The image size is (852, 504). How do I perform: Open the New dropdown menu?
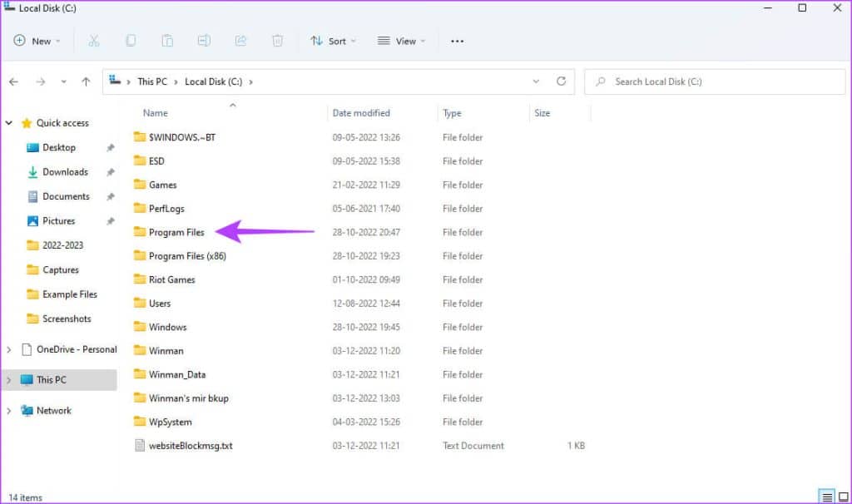37,41
